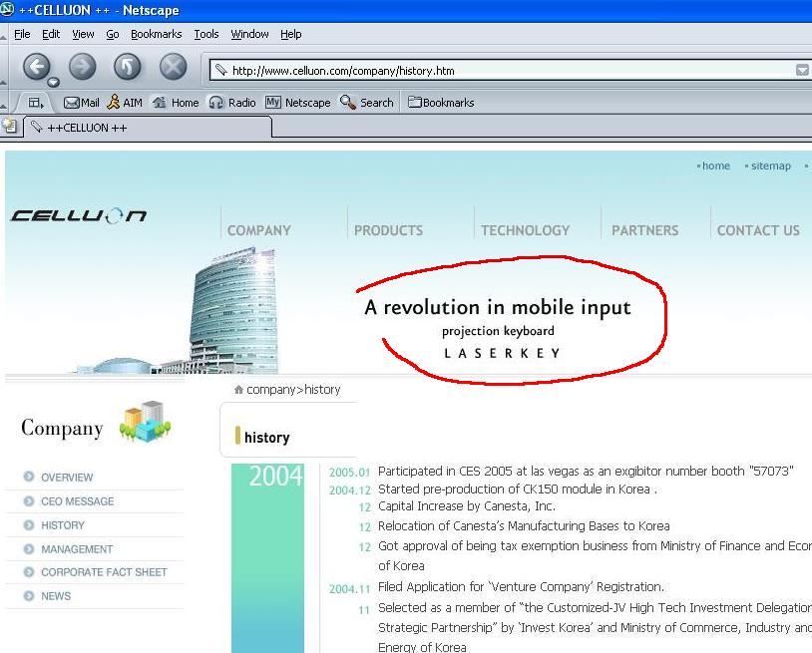Image resolution: width=812 pixels, height=653 pixels.
Task: Click the Celluon logo
Action: pyautogui.click(x=79, y=215)
